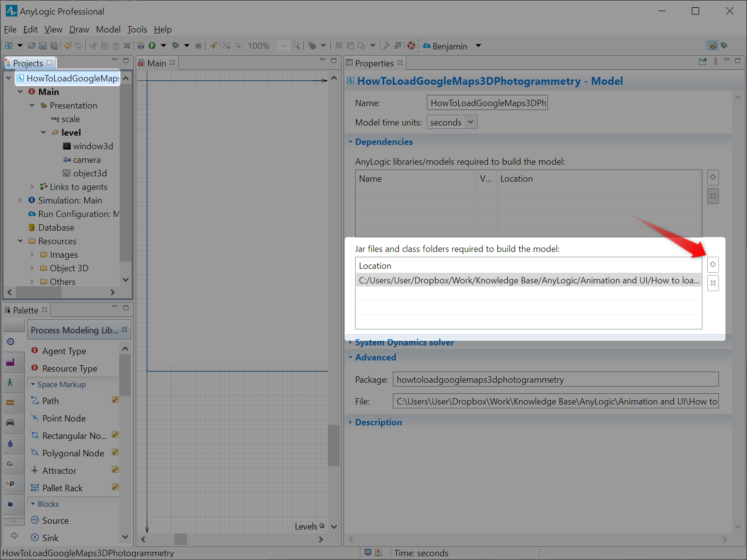This screenshot has height=560, width=747.
Task: Toggle drawing mode pencil for Polygonal Node
Action: [115, 452]
